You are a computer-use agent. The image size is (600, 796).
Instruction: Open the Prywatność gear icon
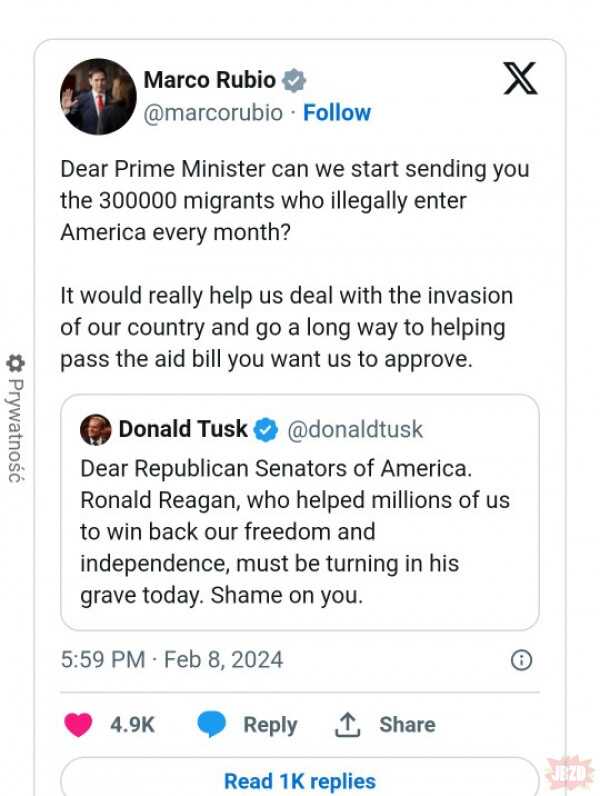coord(15,363)
